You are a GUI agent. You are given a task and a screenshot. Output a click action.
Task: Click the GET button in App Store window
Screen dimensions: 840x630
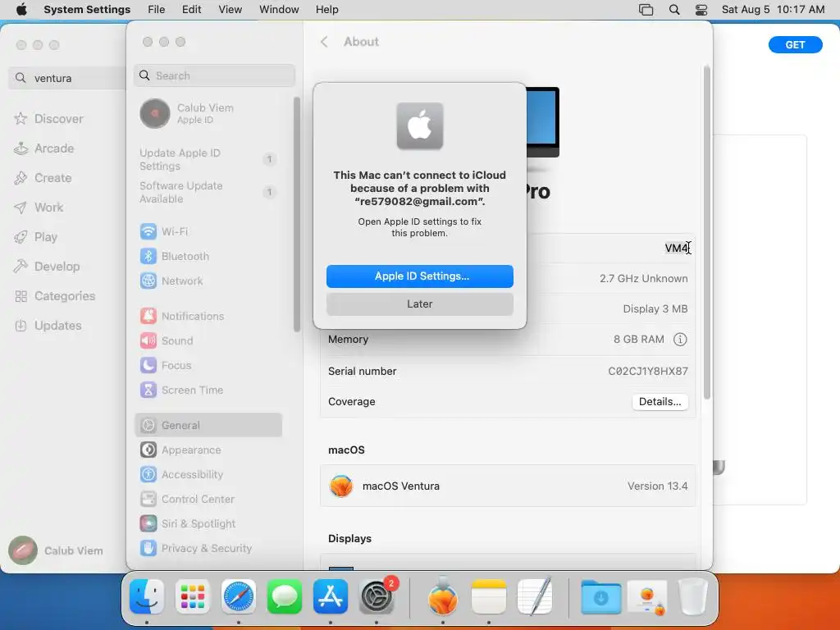coord(795,45)
